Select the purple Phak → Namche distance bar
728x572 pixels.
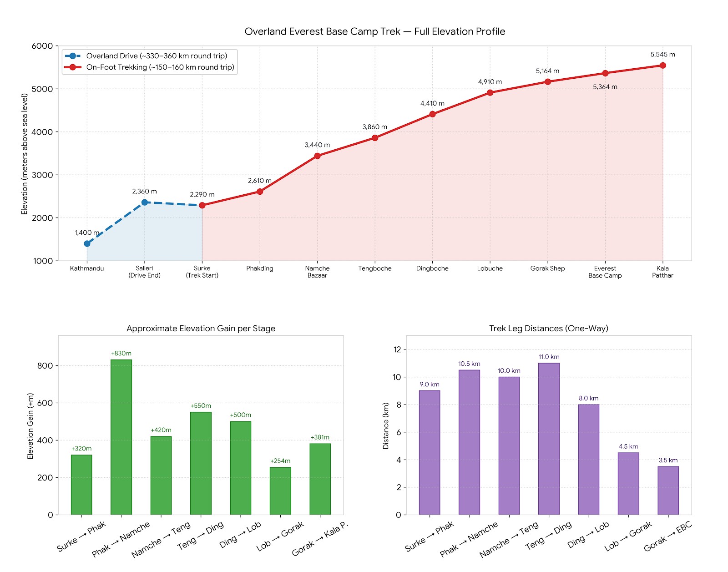(469, 442)
